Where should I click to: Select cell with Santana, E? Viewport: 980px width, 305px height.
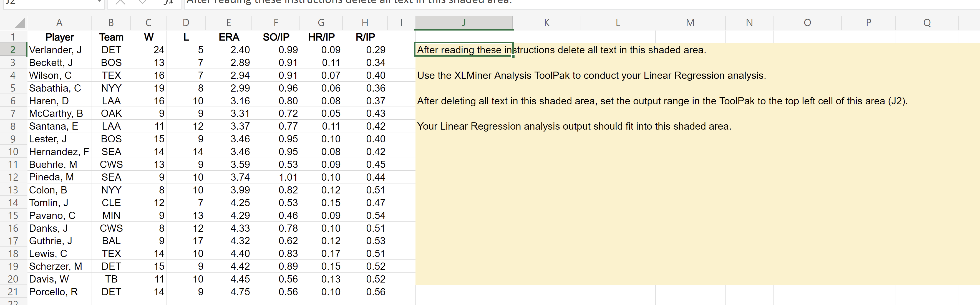pyautogui.click(x=59, y=126)
